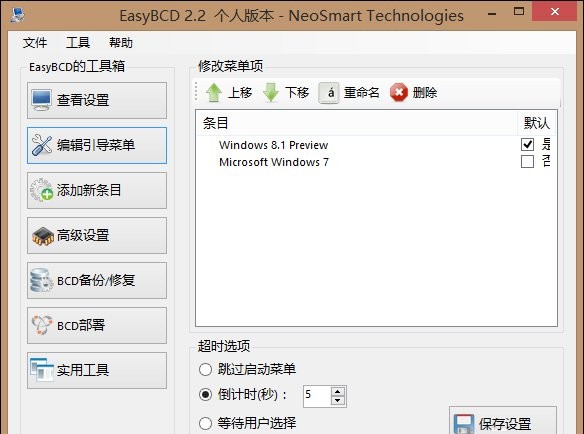Click the floppy disk icon on 保存设置
This screenshot has width=584, height=434.
tap(464, 424)
